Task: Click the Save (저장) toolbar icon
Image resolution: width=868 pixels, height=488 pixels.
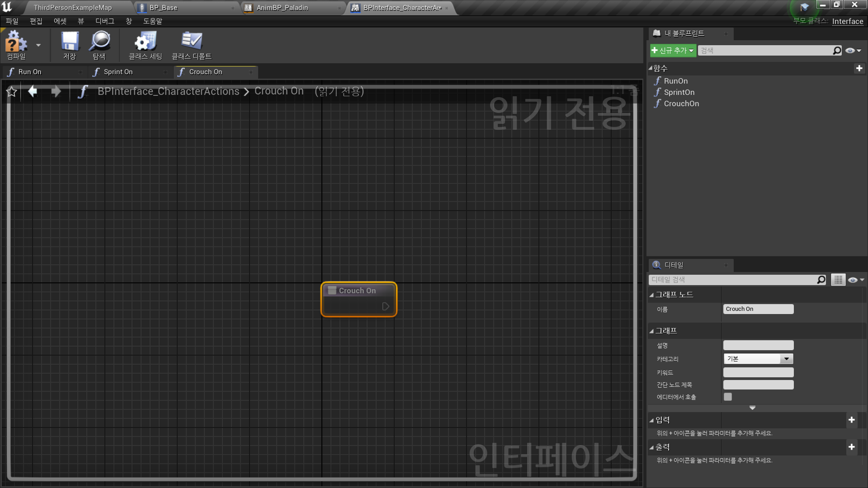Action: point(70,44)
